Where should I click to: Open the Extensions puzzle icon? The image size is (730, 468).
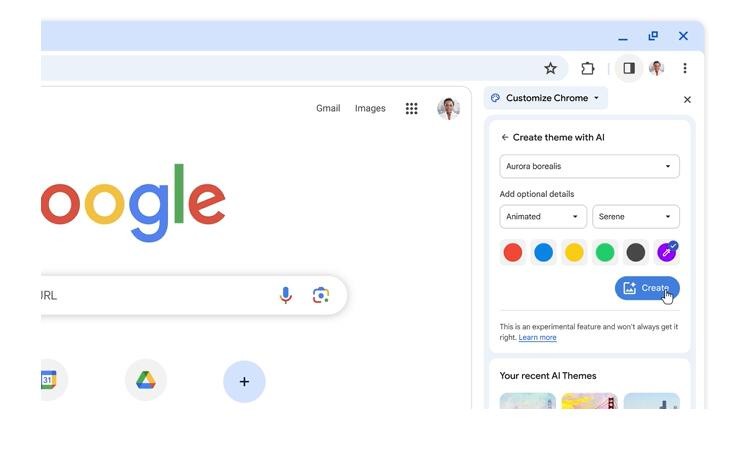[588, 68]
